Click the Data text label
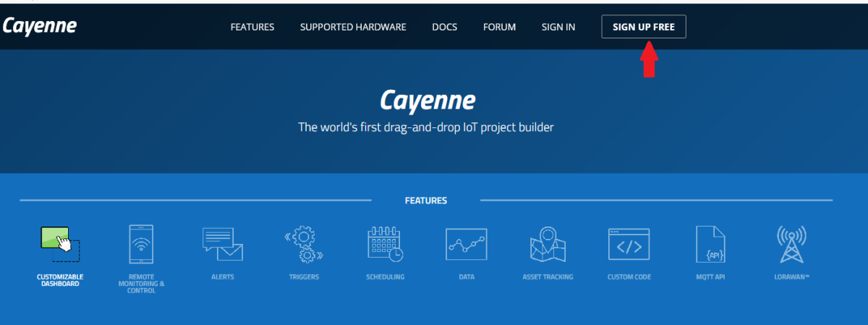The height and width of the screenshot is (325, 868). click(467, 277)
